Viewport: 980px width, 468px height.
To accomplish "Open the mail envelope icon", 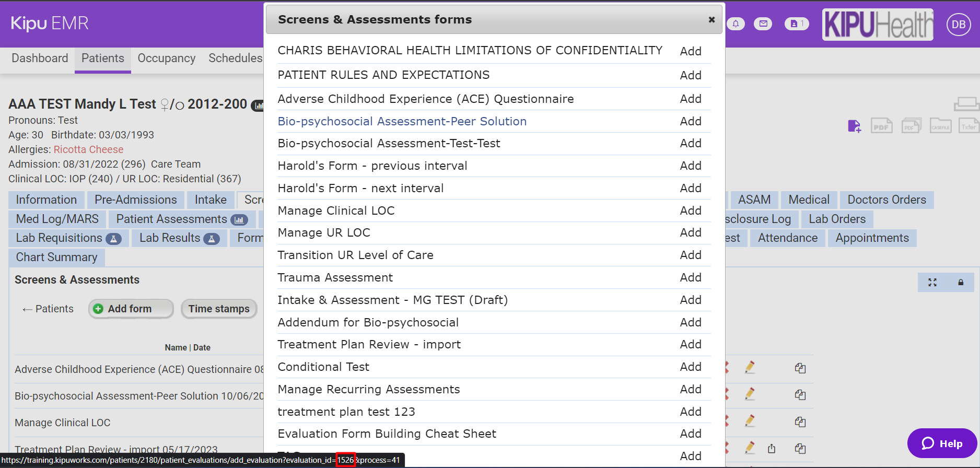I will click(x=763, y=24).
